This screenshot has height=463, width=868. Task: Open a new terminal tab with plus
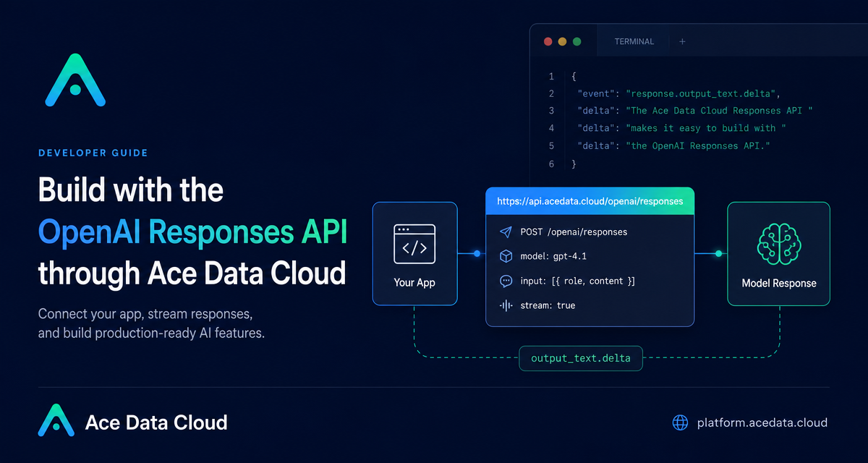[682, 42]
